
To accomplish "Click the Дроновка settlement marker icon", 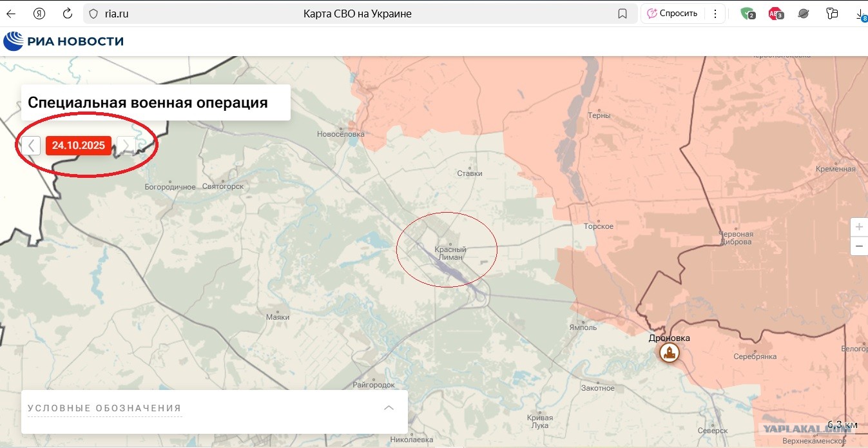I will [x=670, y=352].
